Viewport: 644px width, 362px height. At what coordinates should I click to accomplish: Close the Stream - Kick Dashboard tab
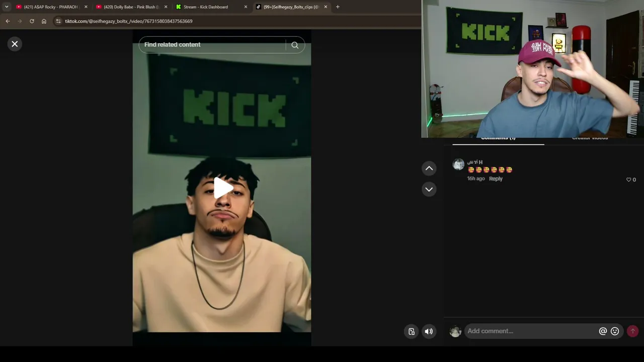(246, 7)
